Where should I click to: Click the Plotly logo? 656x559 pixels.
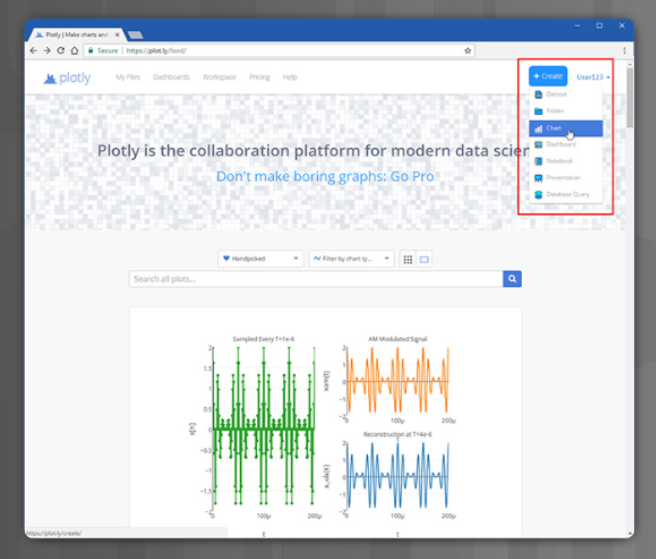tap(67, 78)
